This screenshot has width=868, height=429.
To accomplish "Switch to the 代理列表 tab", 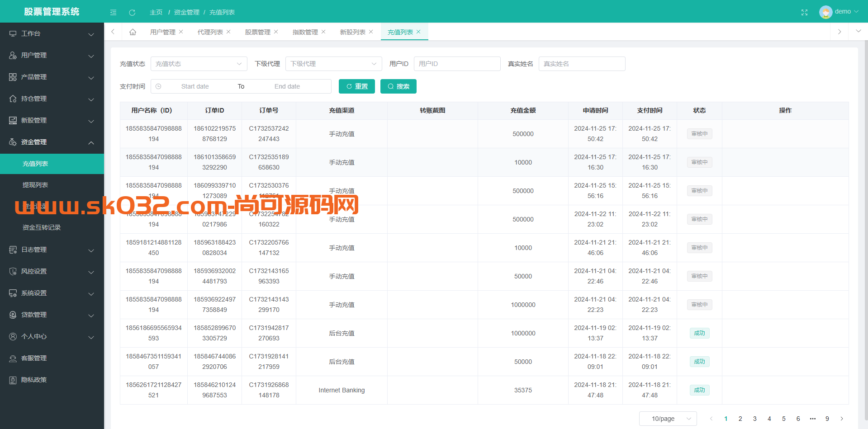I will click(x=210, y=32).
